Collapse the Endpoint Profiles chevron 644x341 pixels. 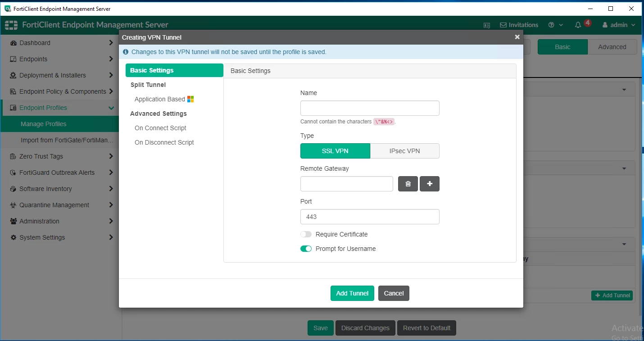pos(111,108)
